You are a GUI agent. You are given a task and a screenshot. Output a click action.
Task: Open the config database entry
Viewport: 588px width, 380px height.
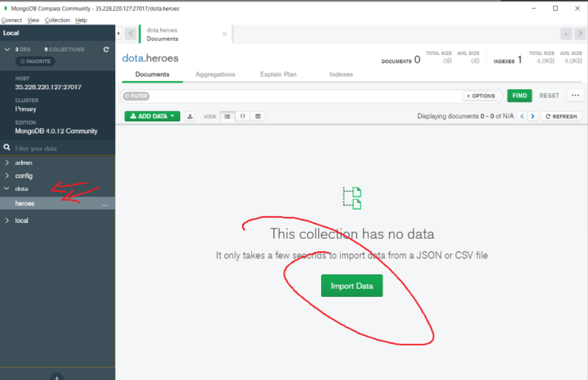click(24, 176)
